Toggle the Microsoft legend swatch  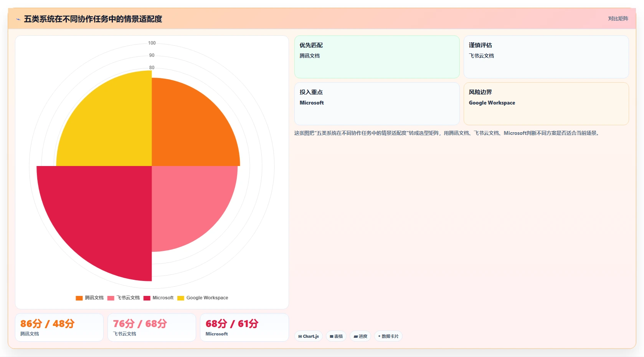click(147, 298)
